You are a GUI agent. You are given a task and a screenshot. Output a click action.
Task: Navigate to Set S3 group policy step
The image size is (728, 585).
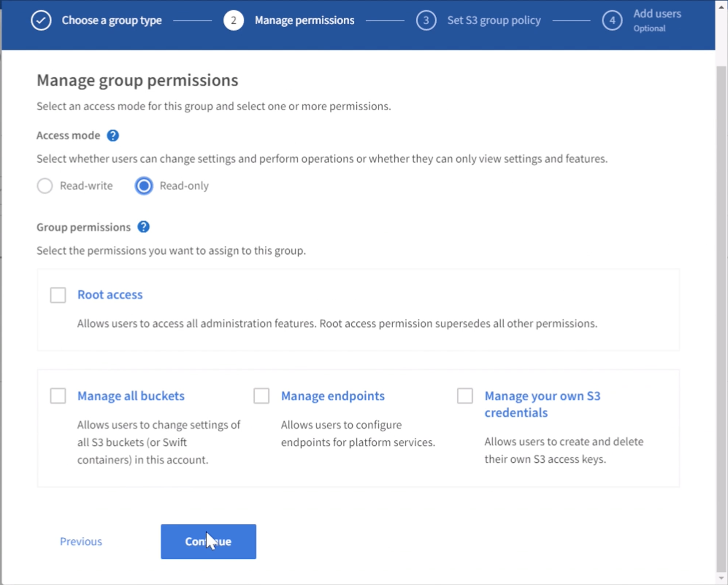[x=493, y=20]
